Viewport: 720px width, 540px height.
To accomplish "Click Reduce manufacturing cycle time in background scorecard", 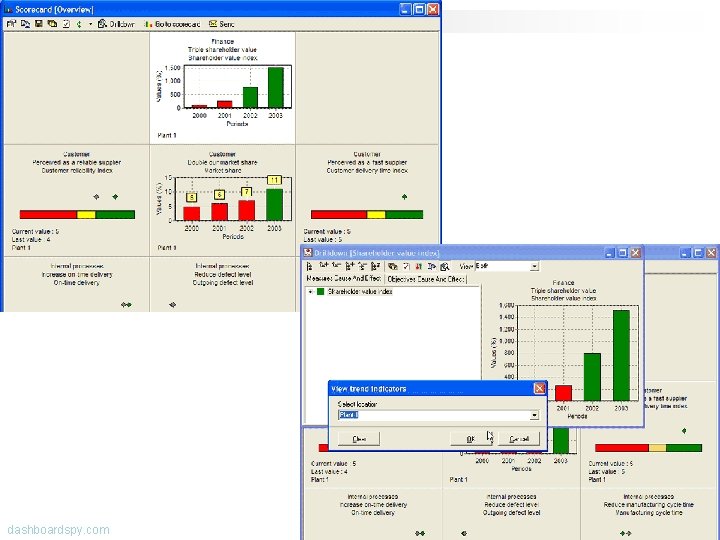I will [648, 505].
